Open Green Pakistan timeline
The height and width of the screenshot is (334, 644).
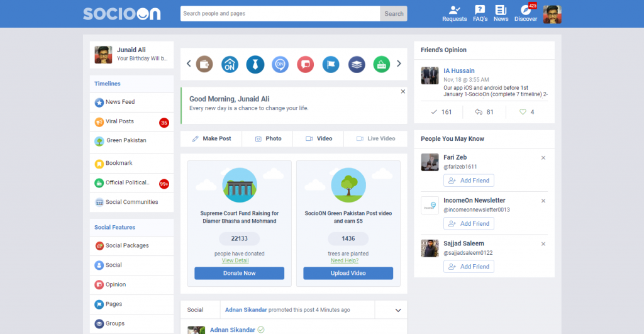click(x=131, y=143)
